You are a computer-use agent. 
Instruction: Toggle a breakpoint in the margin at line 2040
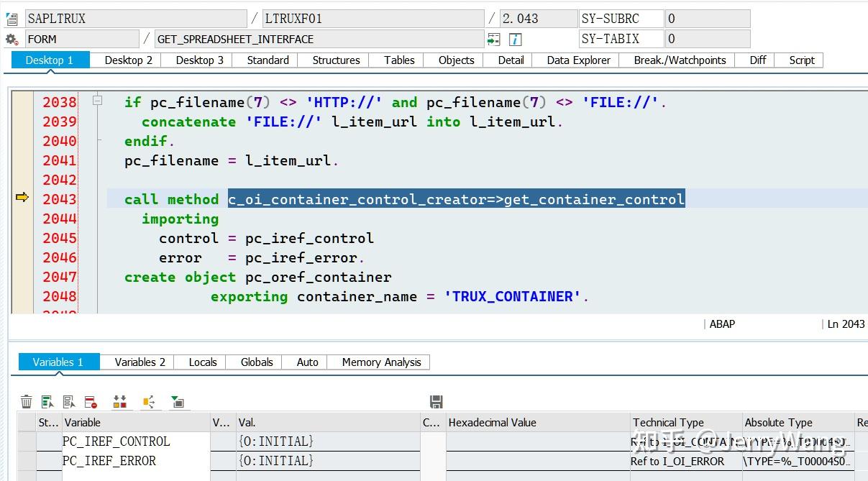[22, 141]
